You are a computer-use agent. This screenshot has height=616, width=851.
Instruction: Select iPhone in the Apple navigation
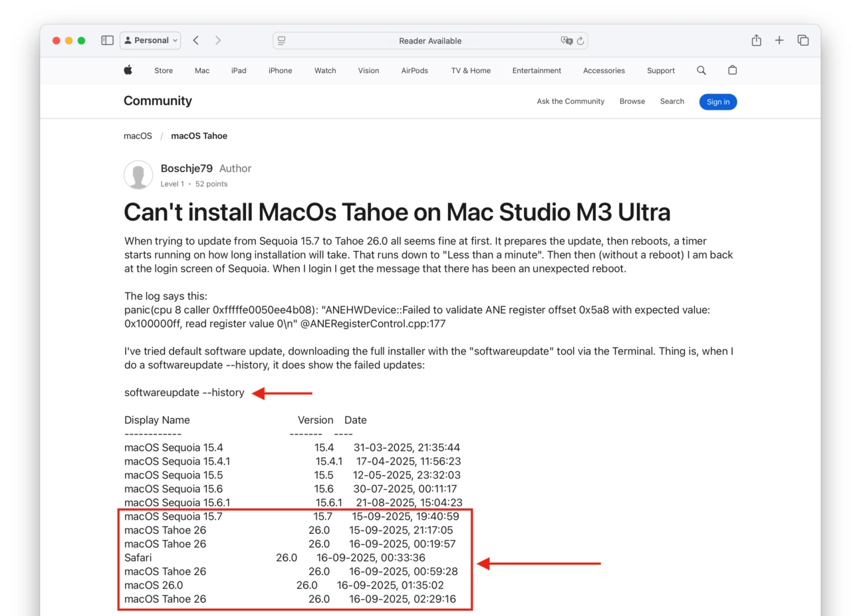pos(280,70)
